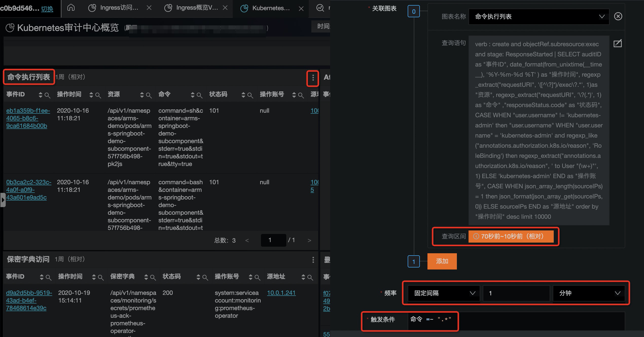Click the 70秒前~10秒前 query range selector
The height and width of the screenshot is (337, 644).
coord(511,237)
